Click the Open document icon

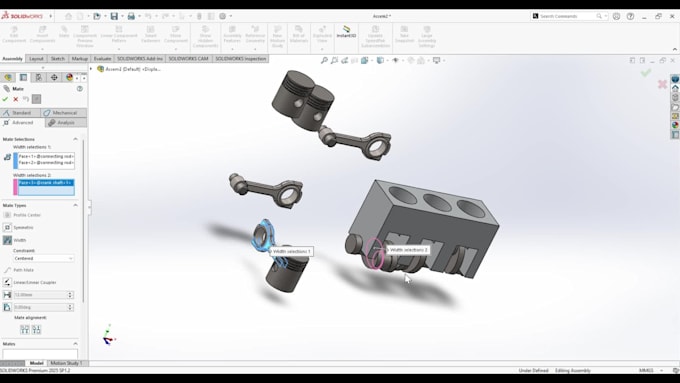coord(97,16)
